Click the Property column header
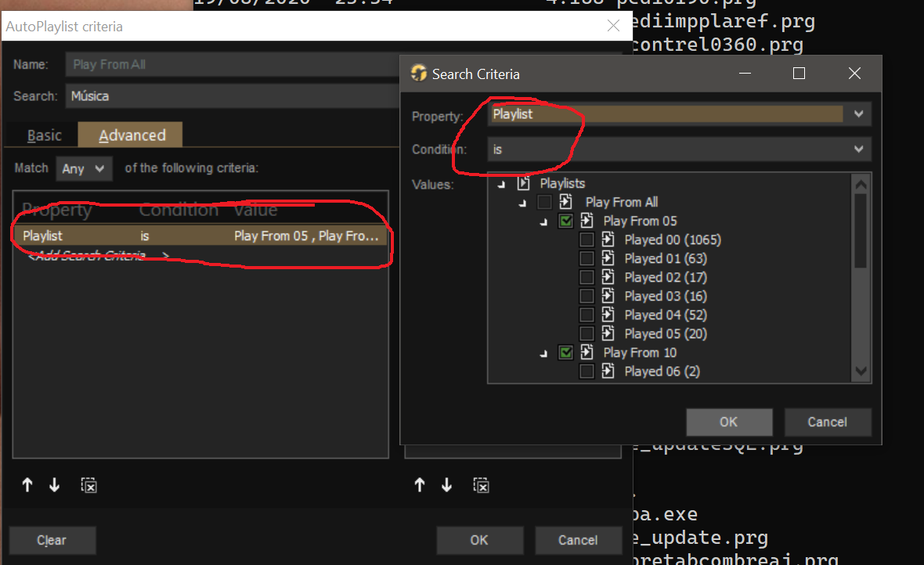Viewport: 924px width, 565px height. coord(57,210)
